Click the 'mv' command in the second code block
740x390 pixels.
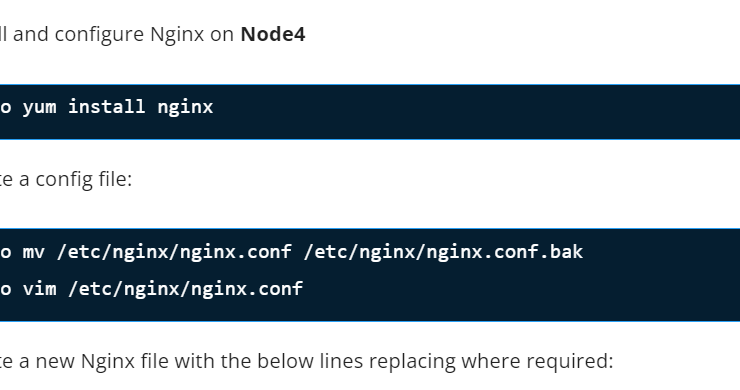click(34, 252)
